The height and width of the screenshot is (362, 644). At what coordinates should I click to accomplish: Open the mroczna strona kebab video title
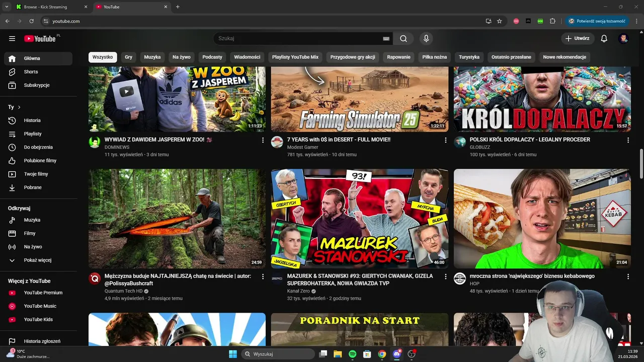point(532,276)
